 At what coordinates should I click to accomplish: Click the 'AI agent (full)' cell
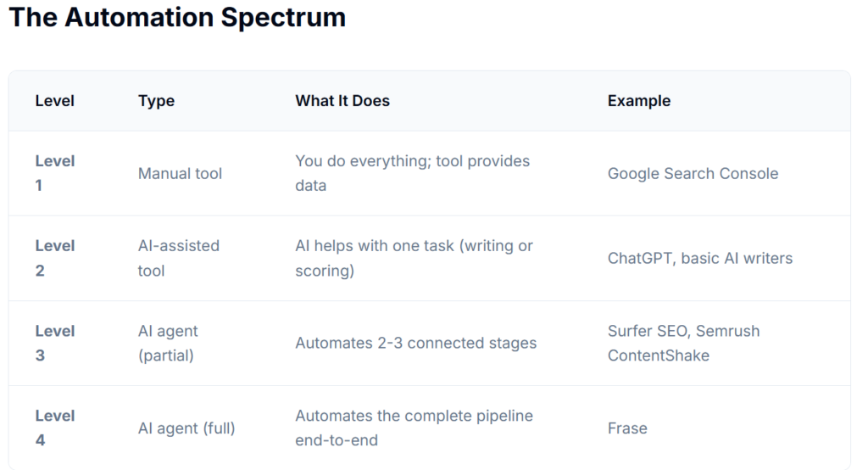[186, 428]
